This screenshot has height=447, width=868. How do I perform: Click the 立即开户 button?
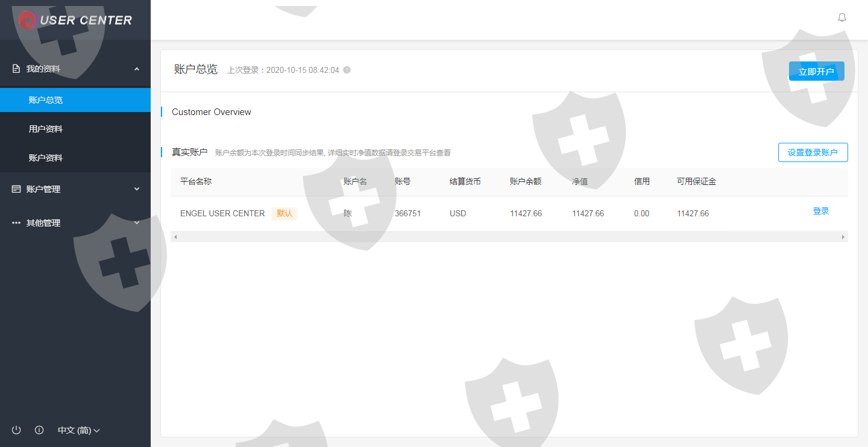click(x=817, y=71)
